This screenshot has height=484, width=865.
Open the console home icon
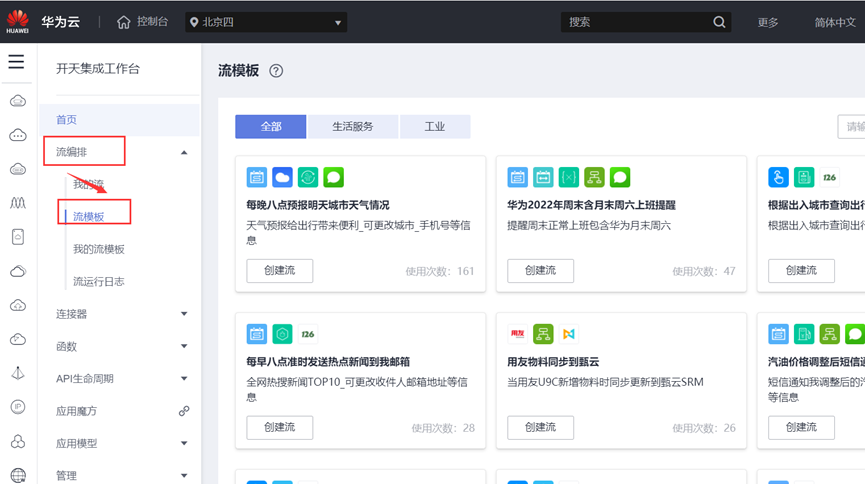click(124, 22)
